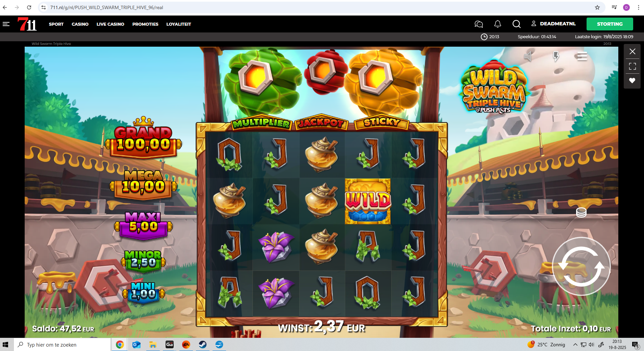Click the Speelduur session timer

click(537, 37)
